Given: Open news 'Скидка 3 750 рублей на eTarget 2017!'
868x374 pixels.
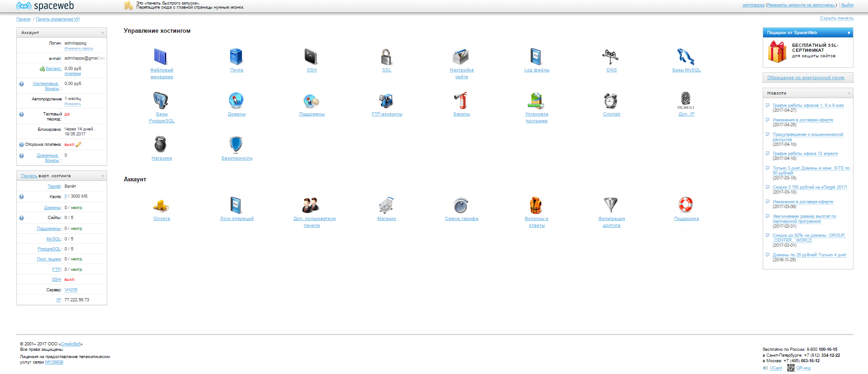Looking at the screenshot, I should click(x=810, y=187).
